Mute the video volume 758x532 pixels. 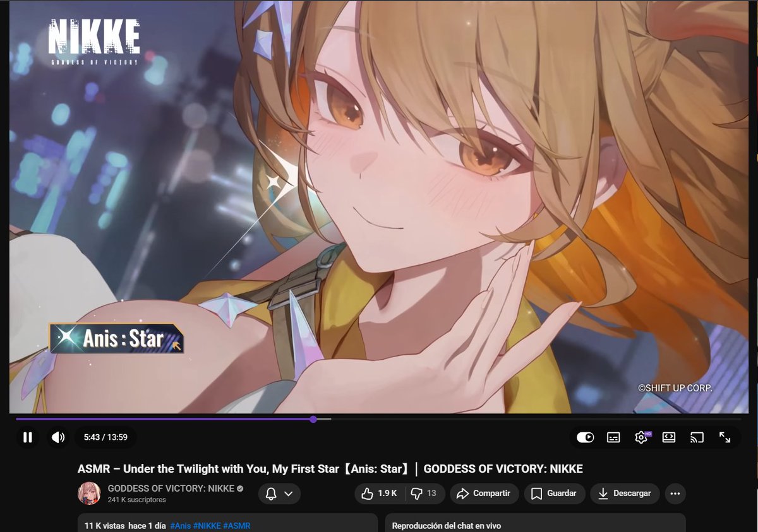point(58,437)
